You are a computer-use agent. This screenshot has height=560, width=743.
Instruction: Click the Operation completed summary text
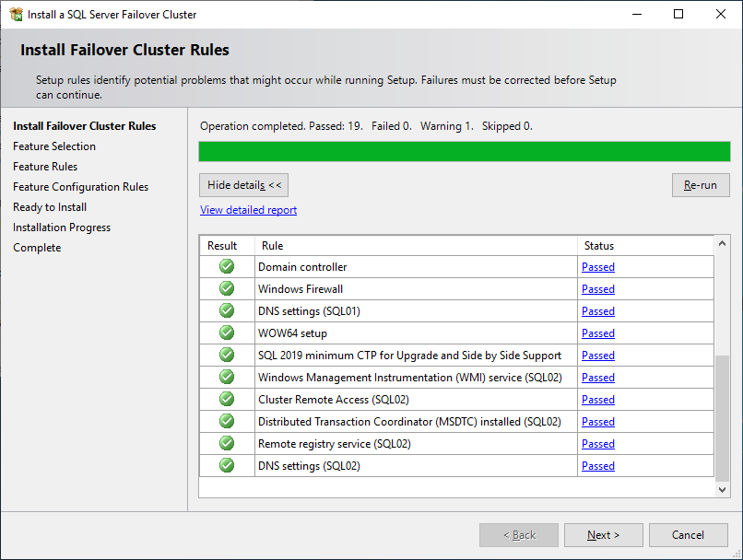(366, 126)
